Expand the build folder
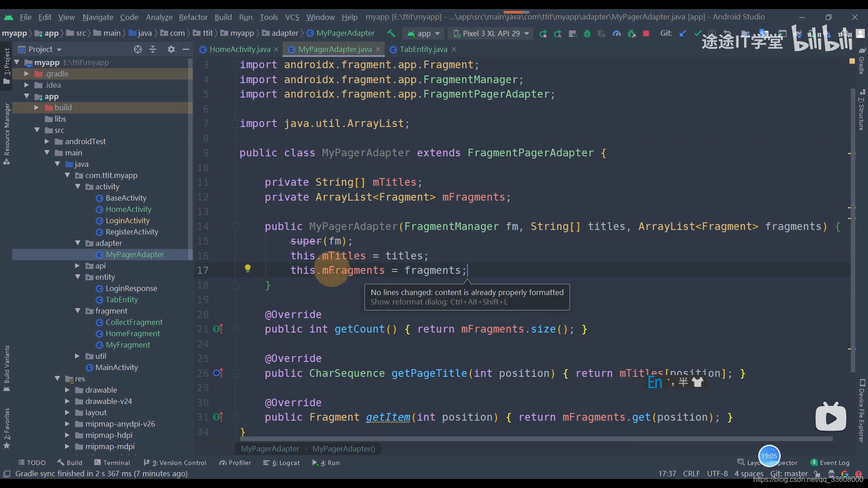This screenshot has width=868, height=488. pos(37,108)
